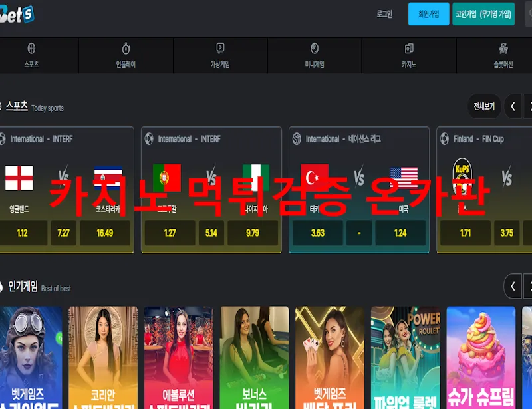
Task: Select draw odds 3.75 in FIN Cup
Action: (x=507, y=233)
